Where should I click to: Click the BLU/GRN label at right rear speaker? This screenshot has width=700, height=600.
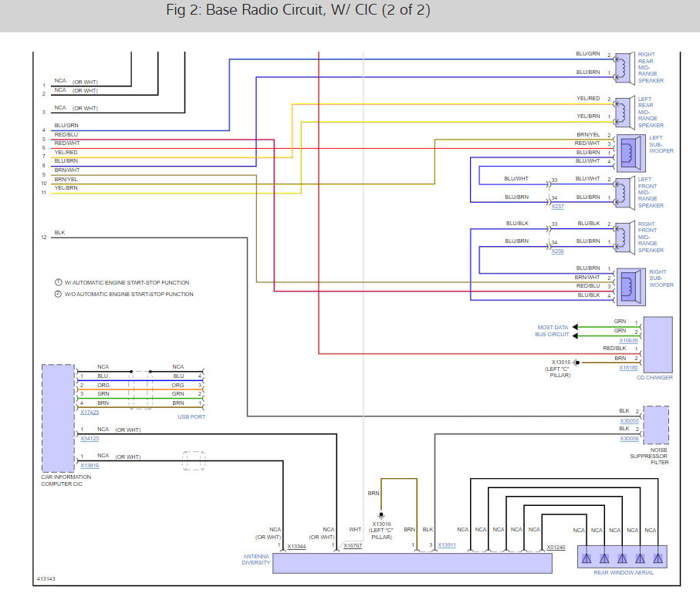(588, 53)
